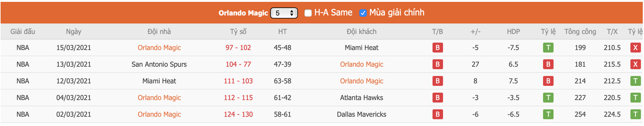644x126 pixels.
Task: Enable the H-A Same checkbox
Action: click(308, 13)
